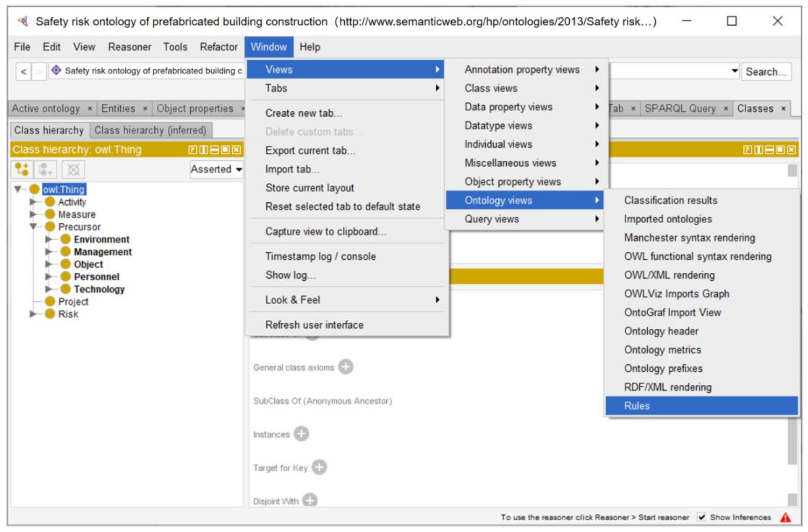808x532 pixels.
Task: Click the add sibling class icon
Action: 46,169
